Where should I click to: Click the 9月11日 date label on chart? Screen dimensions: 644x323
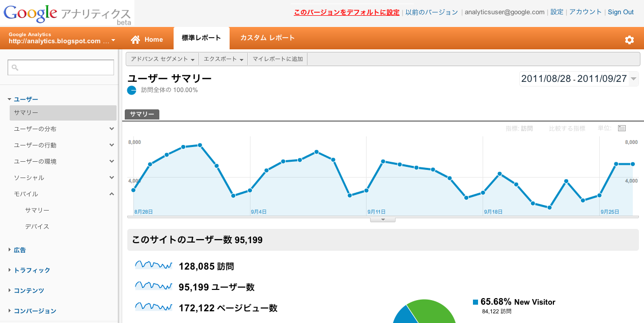pyautogui.click(x=376, y=211)
